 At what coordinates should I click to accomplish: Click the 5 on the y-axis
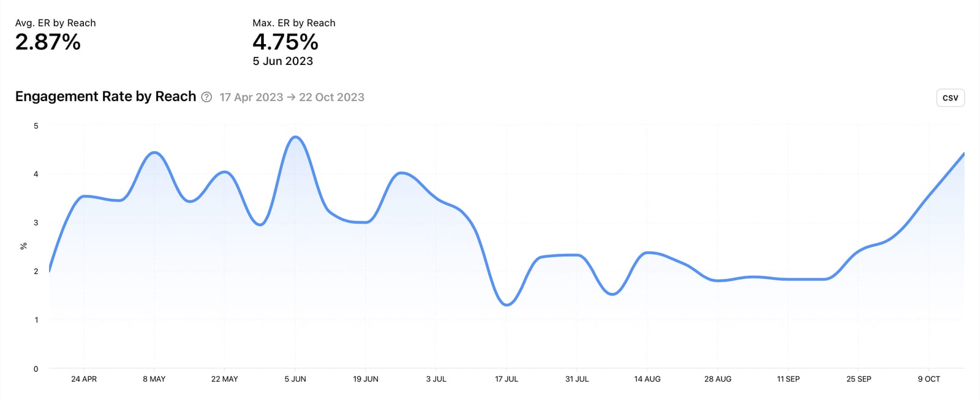click(x=36, y=125)
